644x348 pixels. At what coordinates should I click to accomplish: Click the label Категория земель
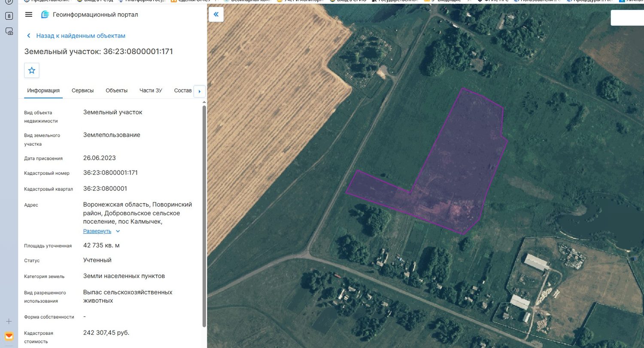[x=44, y=276]
